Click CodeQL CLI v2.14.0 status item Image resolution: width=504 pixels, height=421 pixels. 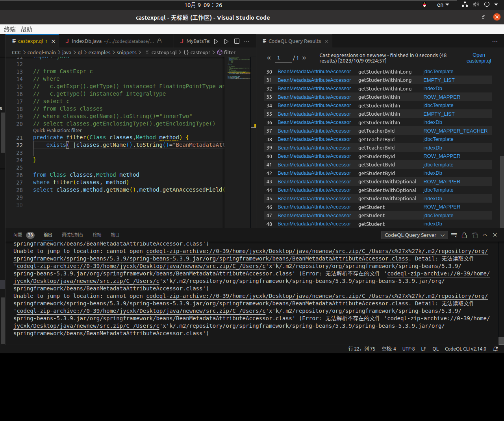coord(465,349)
